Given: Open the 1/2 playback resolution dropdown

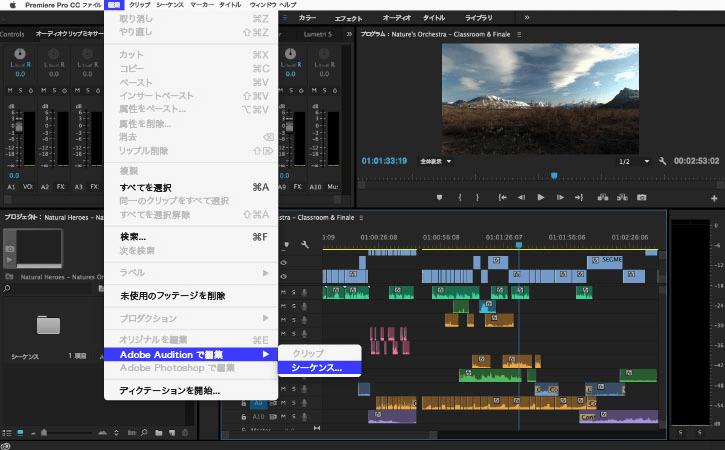Looking at the screenshot, I should click(634, 161).
